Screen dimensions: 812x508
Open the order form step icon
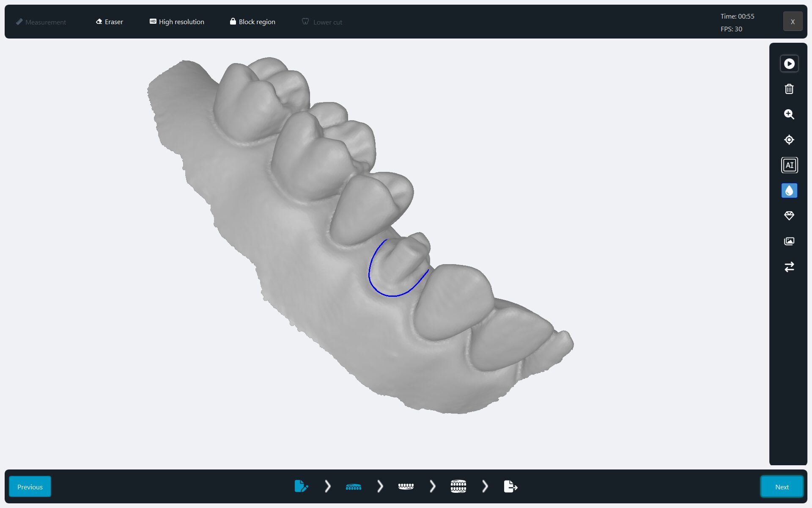(x=301, y=486)
